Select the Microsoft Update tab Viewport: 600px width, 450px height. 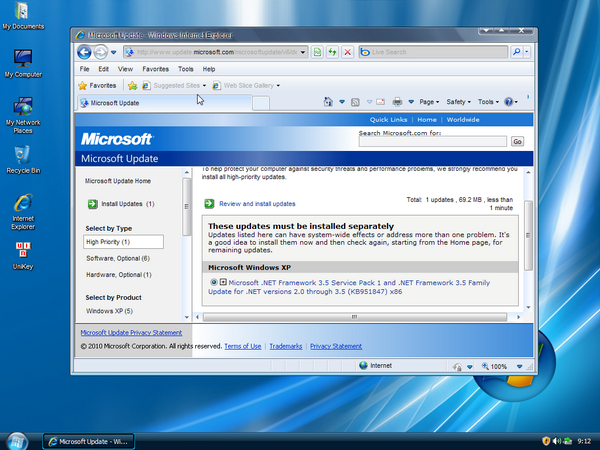(x=165, y=103)
